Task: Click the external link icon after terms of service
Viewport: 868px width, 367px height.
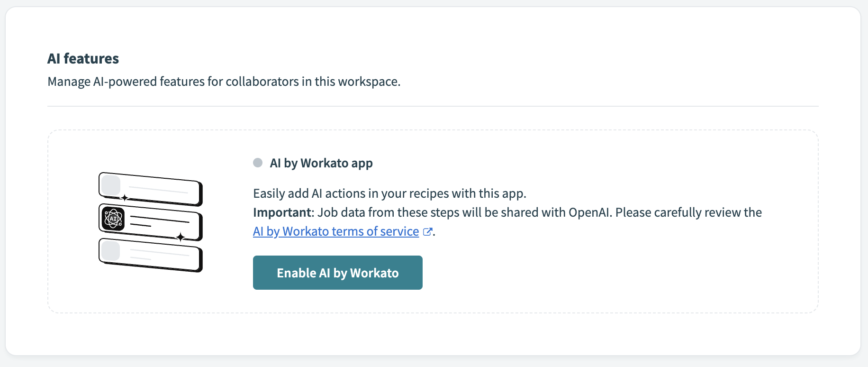Action: coord(427,232)
